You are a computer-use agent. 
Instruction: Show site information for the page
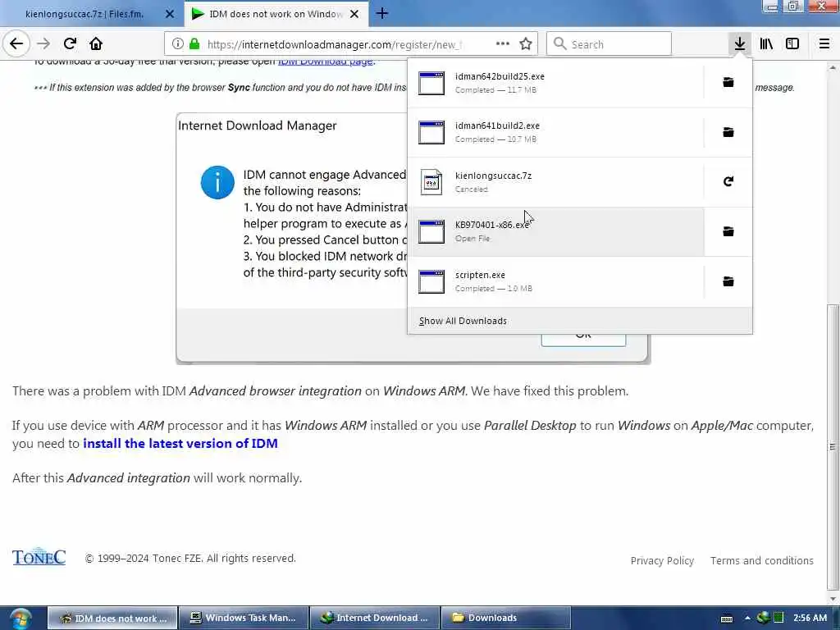tap(178, 44)
